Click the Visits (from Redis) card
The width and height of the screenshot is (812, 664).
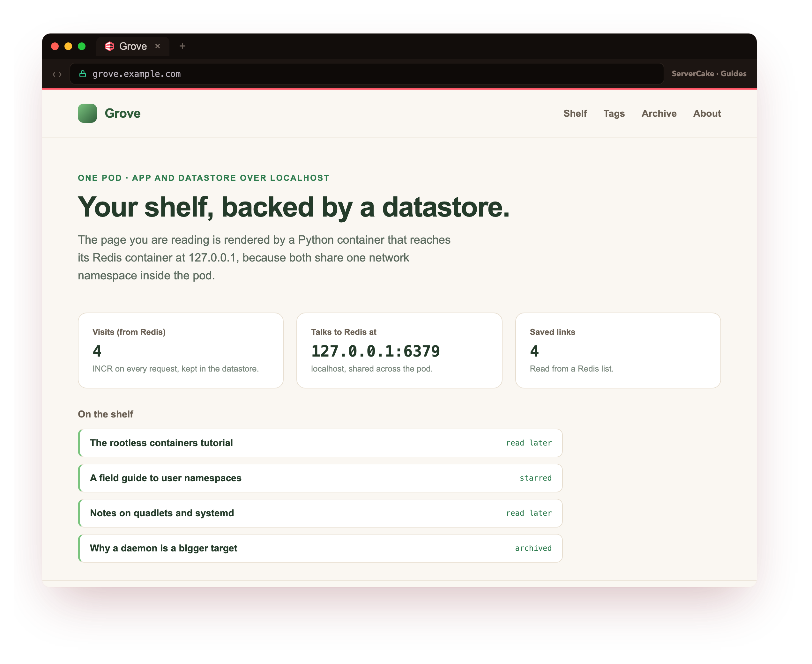pos(181,350)
